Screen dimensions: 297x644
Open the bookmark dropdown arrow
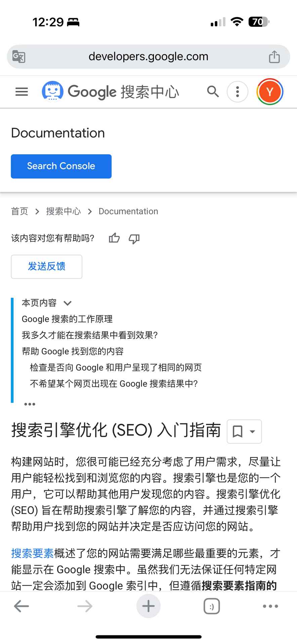pos(253,432)
